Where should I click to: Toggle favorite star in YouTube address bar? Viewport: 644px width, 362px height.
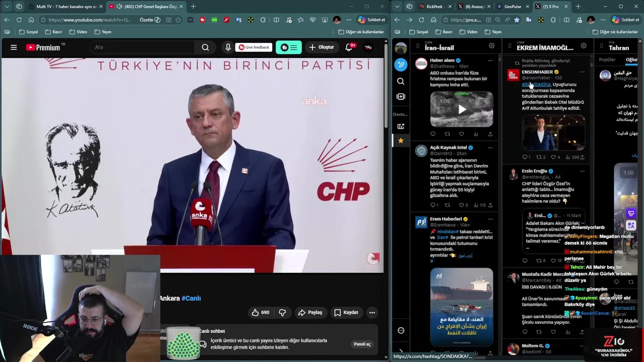178,20
